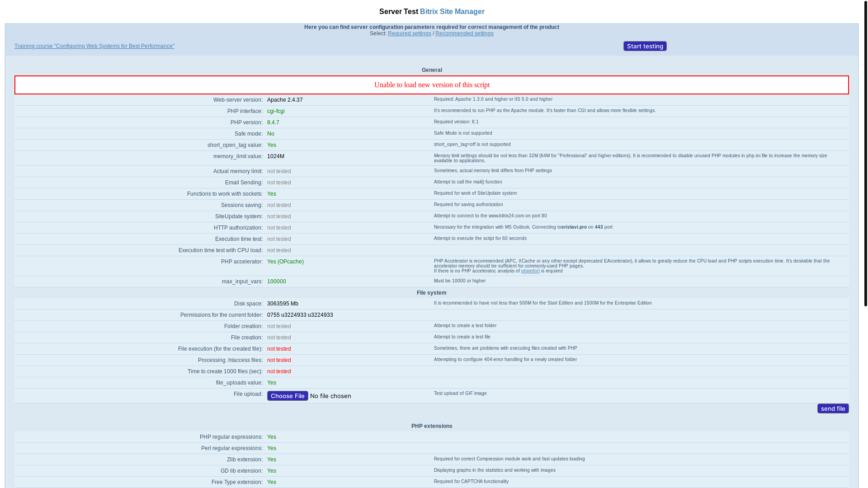Click the 'No file chosen' text
Image resolution: width=868 pixels, height=488 pixels.
point(330,396)
